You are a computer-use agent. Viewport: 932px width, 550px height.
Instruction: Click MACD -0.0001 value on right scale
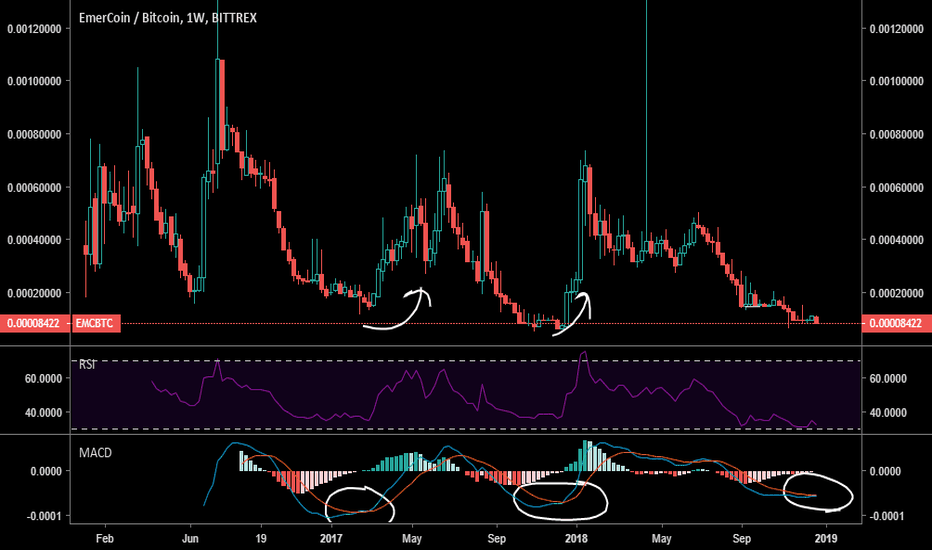pyautogui.click(x=887, y=516)
